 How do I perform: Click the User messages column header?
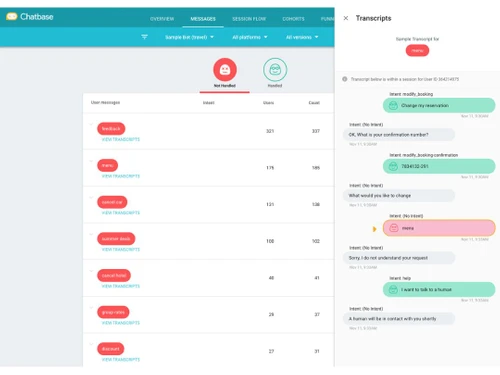point(106,102)
